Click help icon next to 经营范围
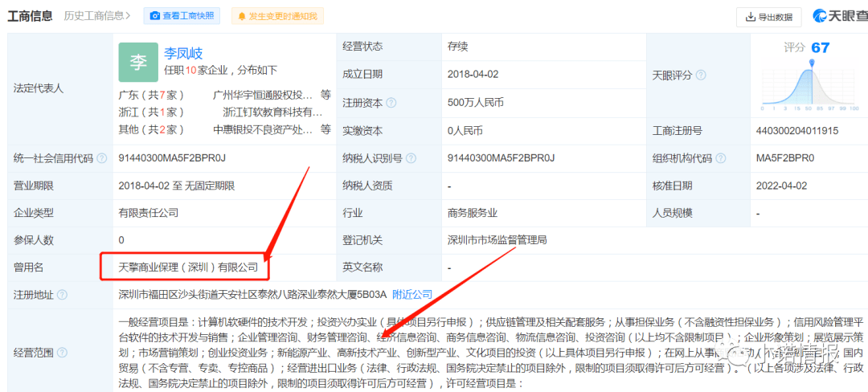The image size is (868, 392). pyautogui.click(x=63, y=352)
